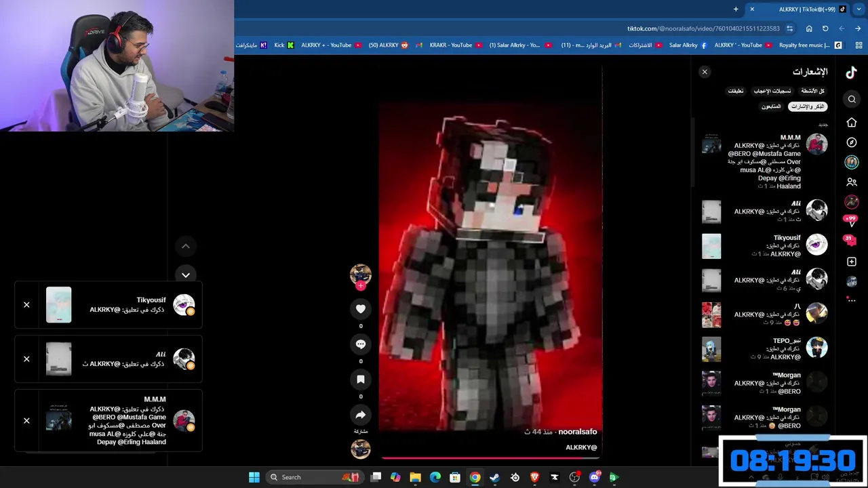
Task: Select the الذكر والإشارات filter tab
Action: pos(808,106)
